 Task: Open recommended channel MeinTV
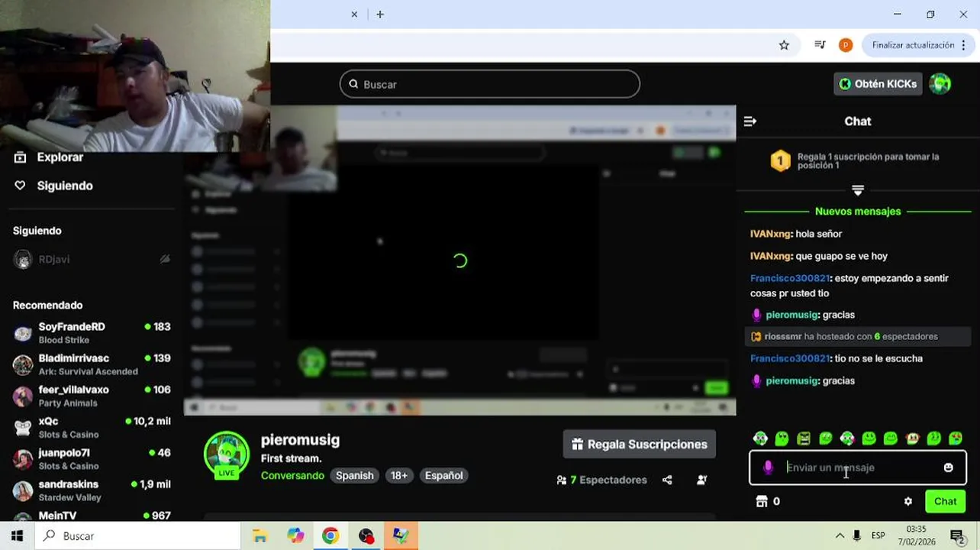pyautogui.click(x=92, y=516)
